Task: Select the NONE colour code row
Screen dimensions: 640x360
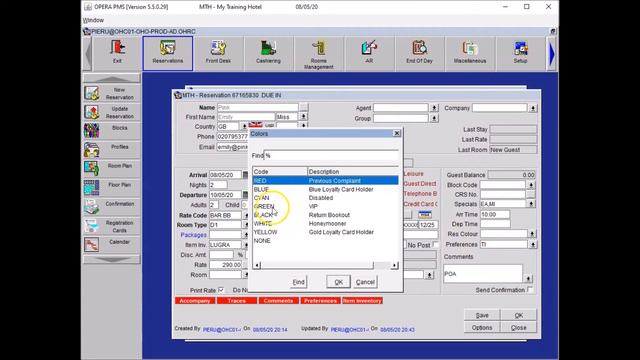Action: (x=325, y=240)
